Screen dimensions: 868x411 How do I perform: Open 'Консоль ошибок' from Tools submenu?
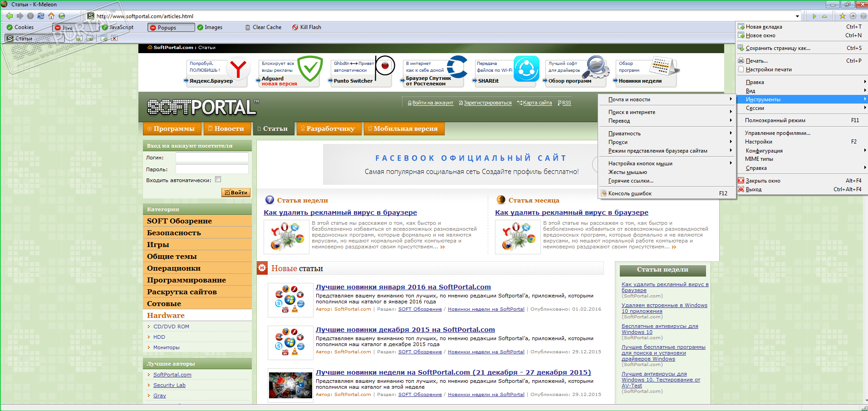(667, 193)
